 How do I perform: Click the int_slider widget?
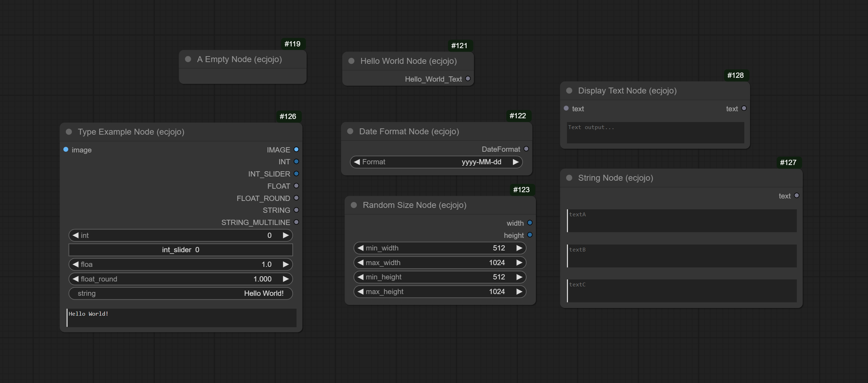click(x=180, y=250)
